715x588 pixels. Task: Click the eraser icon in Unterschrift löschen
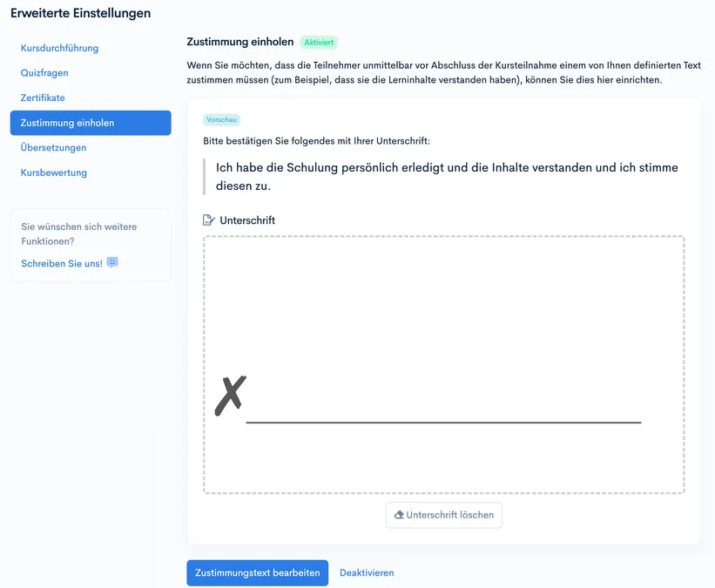pyautogui.click(x=399, y=515)
